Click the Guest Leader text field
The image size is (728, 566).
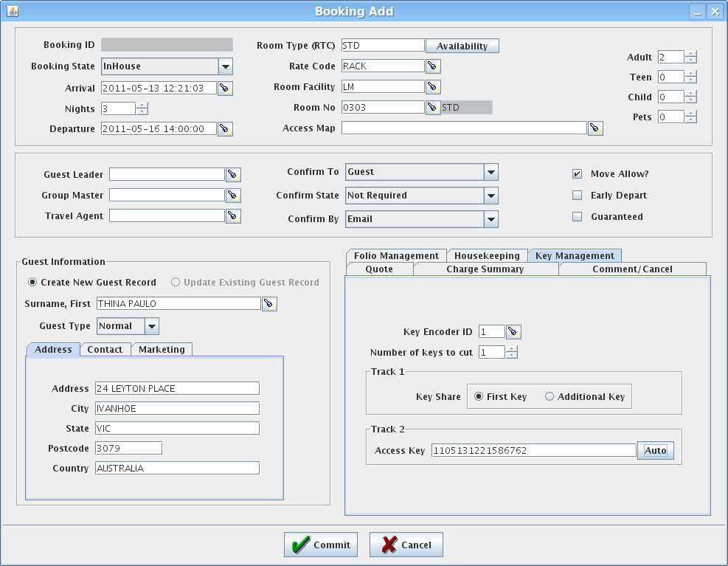click(167, 174)
